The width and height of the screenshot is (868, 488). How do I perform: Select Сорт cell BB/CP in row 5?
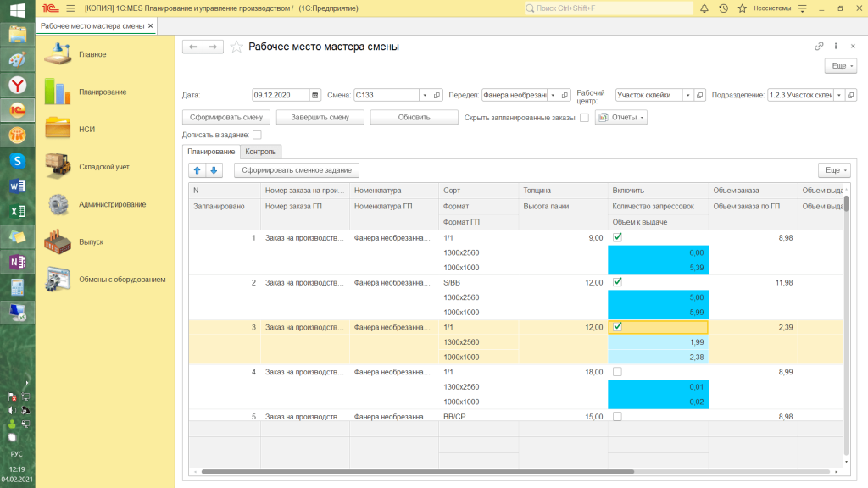pos(479,417)
